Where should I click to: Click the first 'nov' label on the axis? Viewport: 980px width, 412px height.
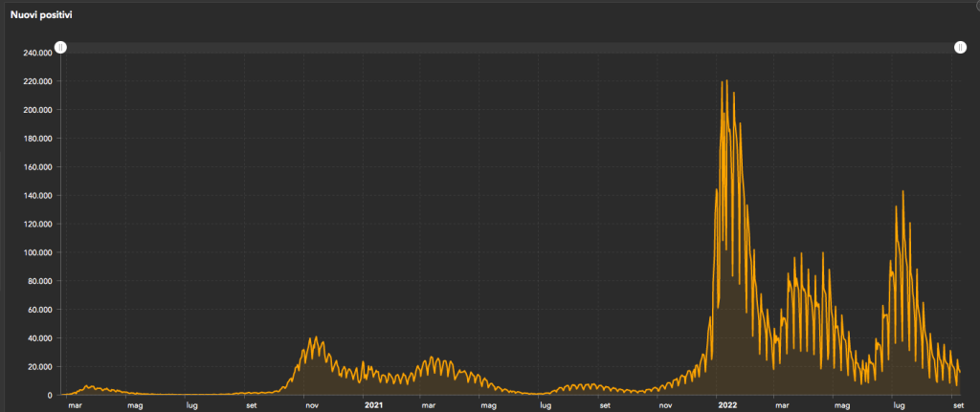[312, 404]
